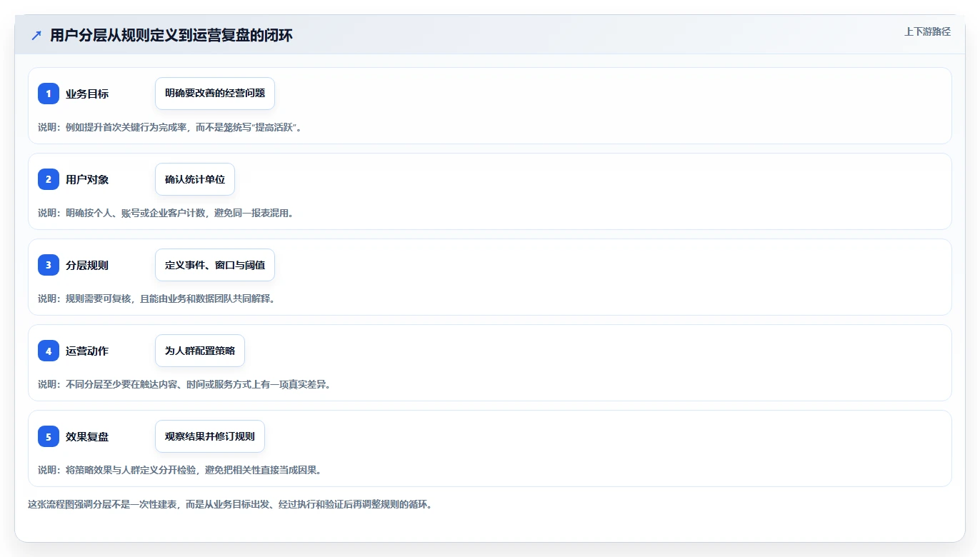Click the title 用户分层从规则定义到运营复盘的闭环
The width and height of the screenshot is (980, 557).
pos(171,35)
